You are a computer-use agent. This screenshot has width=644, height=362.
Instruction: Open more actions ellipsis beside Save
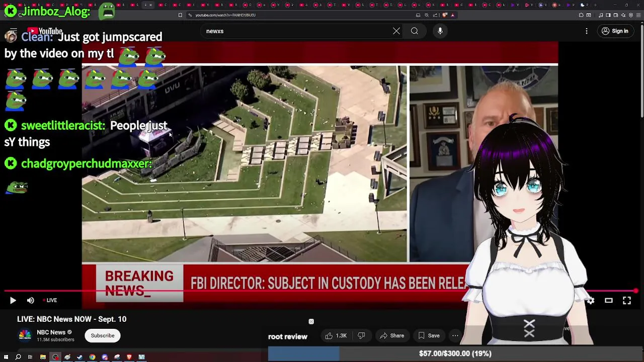tap(455, 335)
